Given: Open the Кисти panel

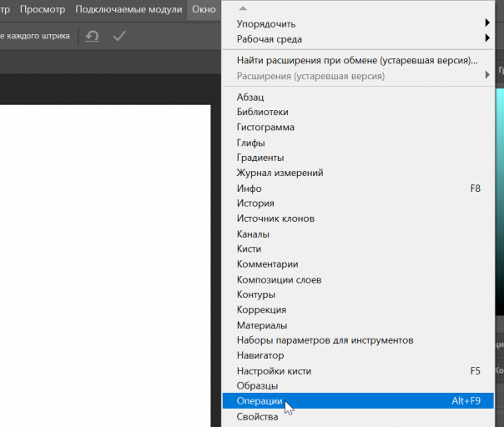Looking at the screenshot, I should pyautogui.click(x=358, y=249).
